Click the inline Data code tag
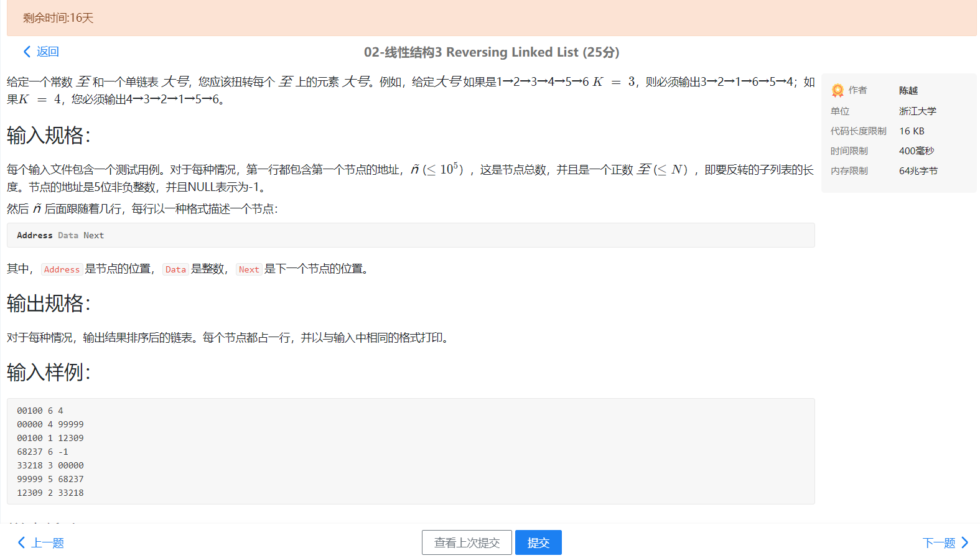980x558 pixels. tap(175, 269)
